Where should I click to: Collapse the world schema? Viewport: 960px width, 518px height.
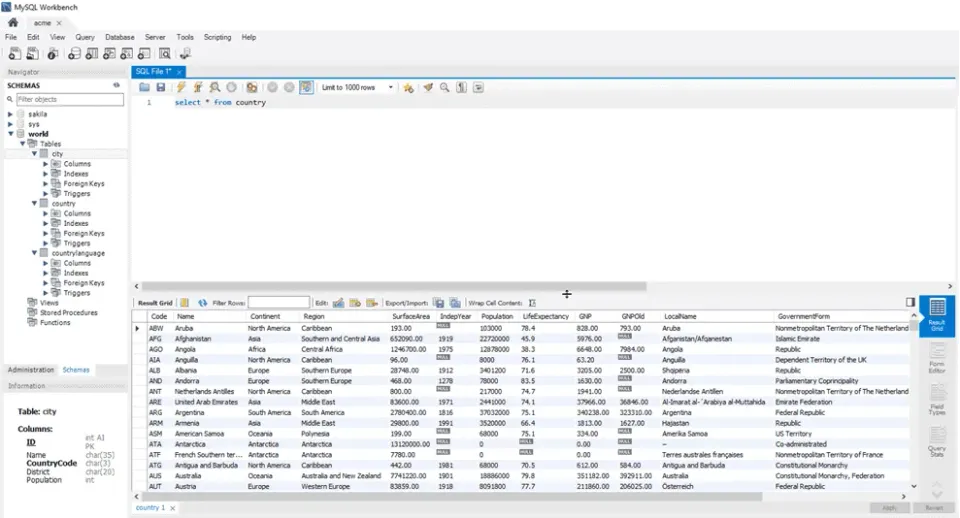tap(10, 133)
